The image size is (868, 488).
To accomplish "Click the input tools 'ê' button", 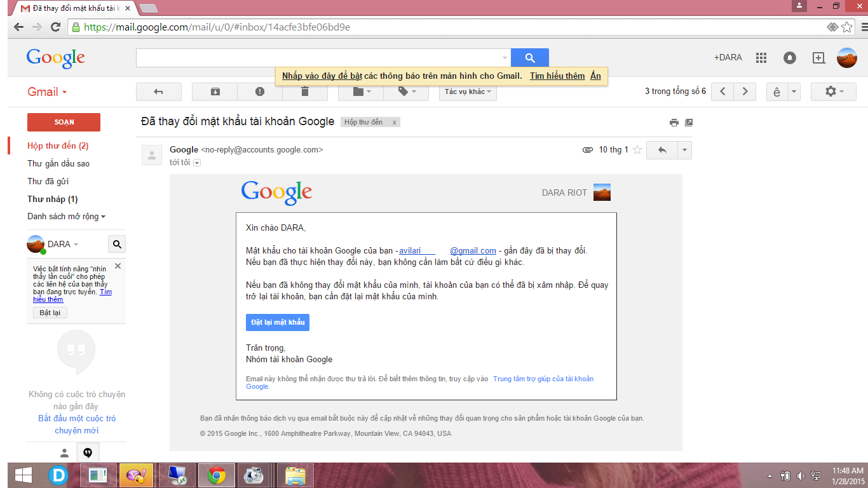I will point(777,91).
